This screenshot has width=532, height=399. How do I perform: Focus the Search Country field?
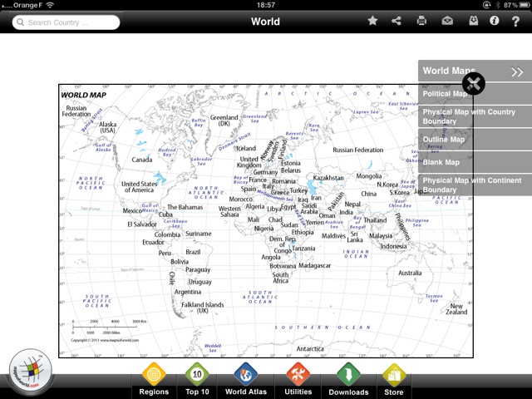66,22
